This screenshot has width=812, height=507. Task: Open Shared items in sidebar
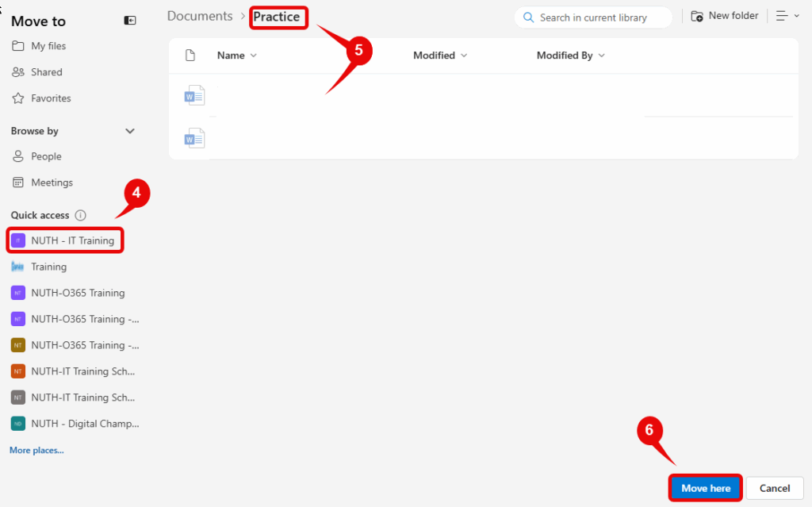[x=46, y=72]
